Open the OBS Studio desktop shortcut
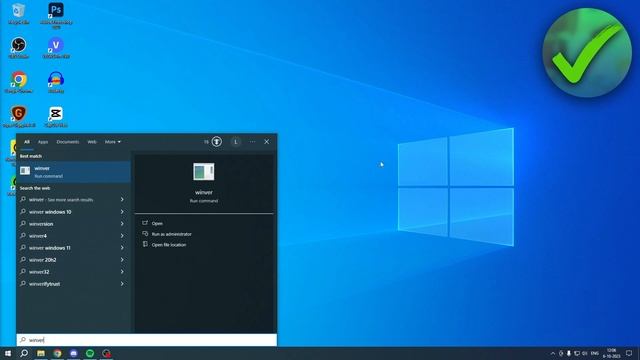The width and height of the screenshot is (640, 360). coord(18,48)
